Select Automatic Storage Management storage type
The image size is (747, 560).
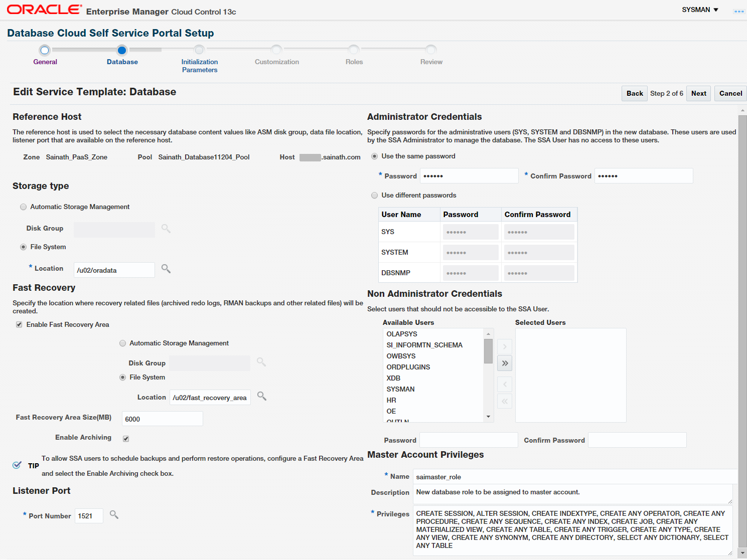click(24, 207)
